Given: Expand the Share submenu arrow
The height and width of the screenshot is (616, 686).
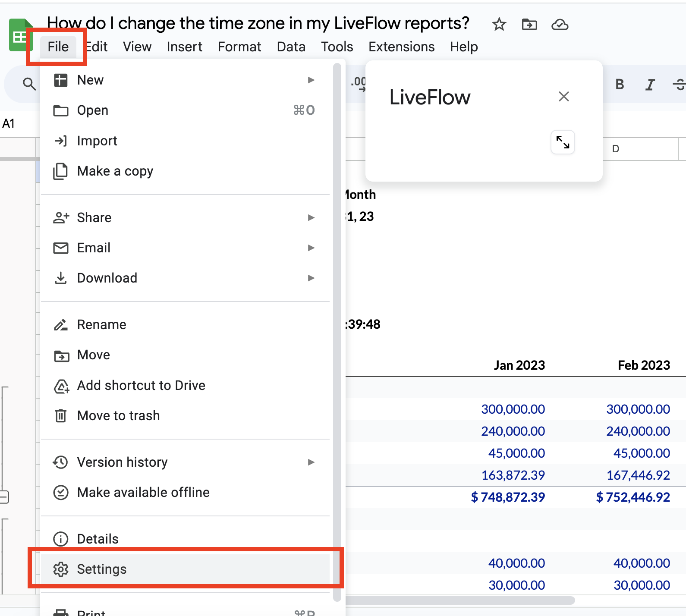Looking at the screenshot, I should coord(311,218).
